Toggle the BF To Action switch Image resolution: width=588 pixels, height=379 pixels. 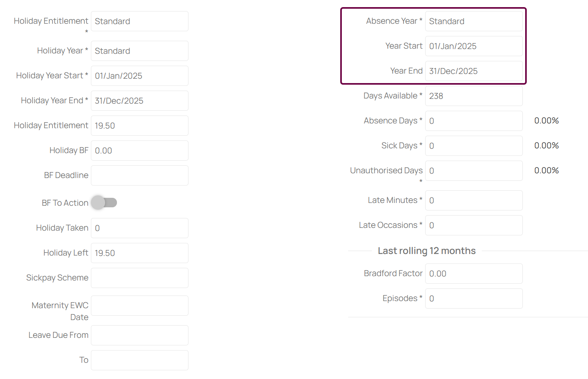[104, 203]
